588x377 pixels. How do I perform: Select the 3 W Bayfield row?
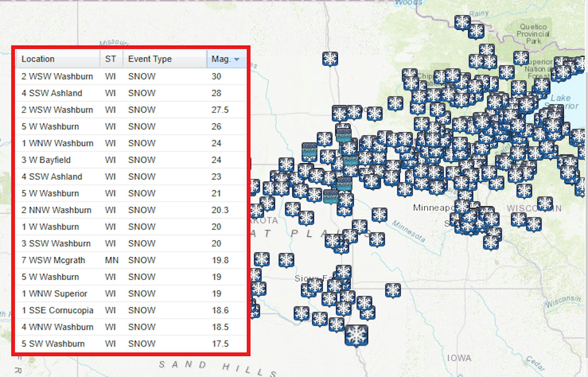coord(131,160)
